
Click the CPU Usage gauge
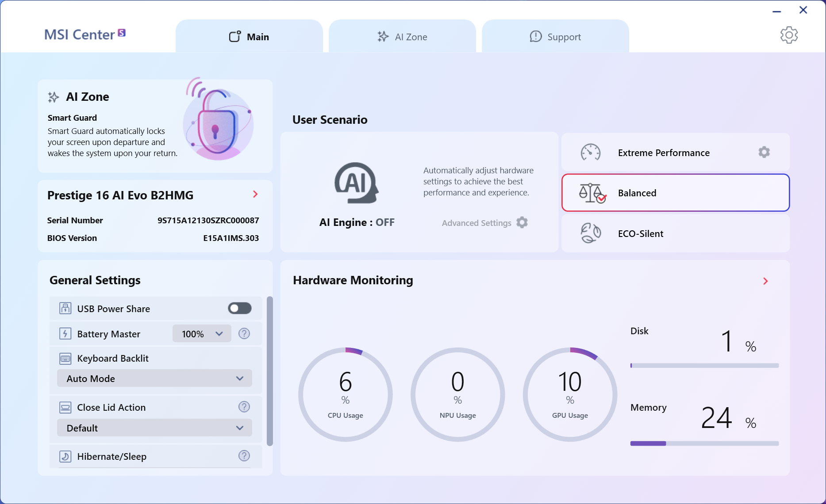click(346, 394)
